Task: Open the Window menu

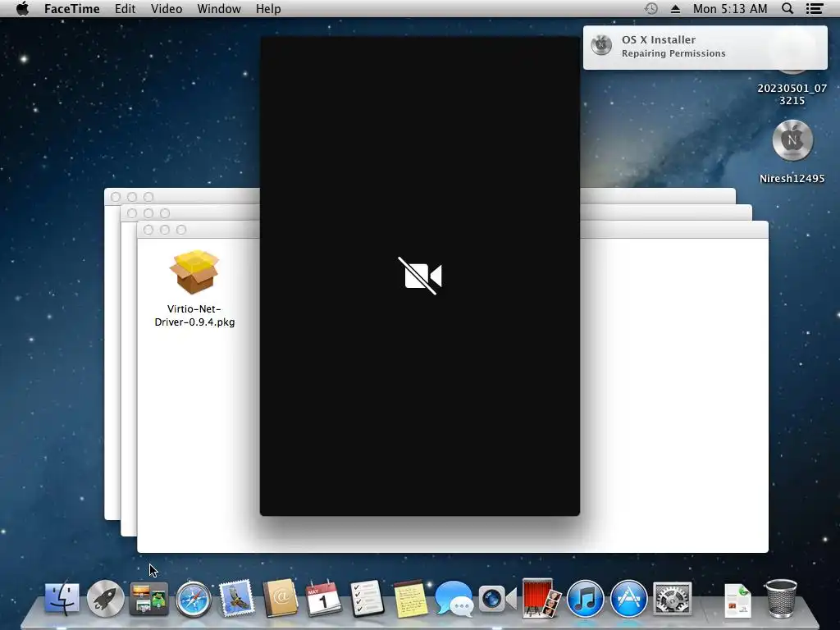Action: (x=218, y=9)
